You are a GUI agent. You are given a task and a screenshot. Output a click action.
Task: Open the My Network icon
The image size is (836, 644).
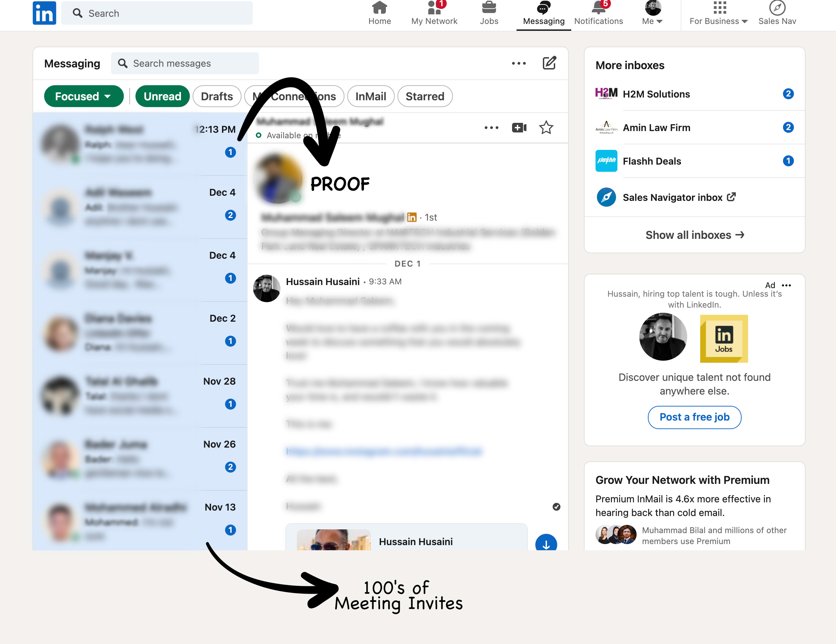434,9
